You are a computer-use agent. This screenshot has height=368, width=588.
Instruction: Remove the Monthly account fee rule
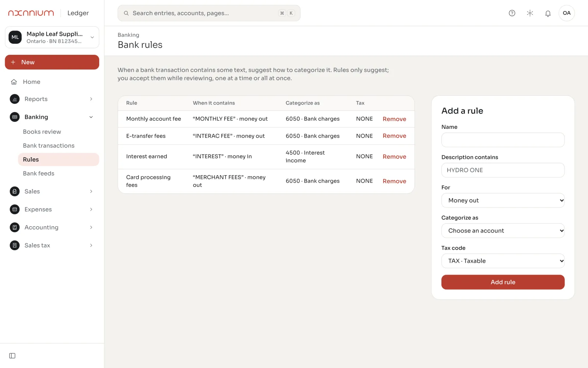(x=394, y=119)
